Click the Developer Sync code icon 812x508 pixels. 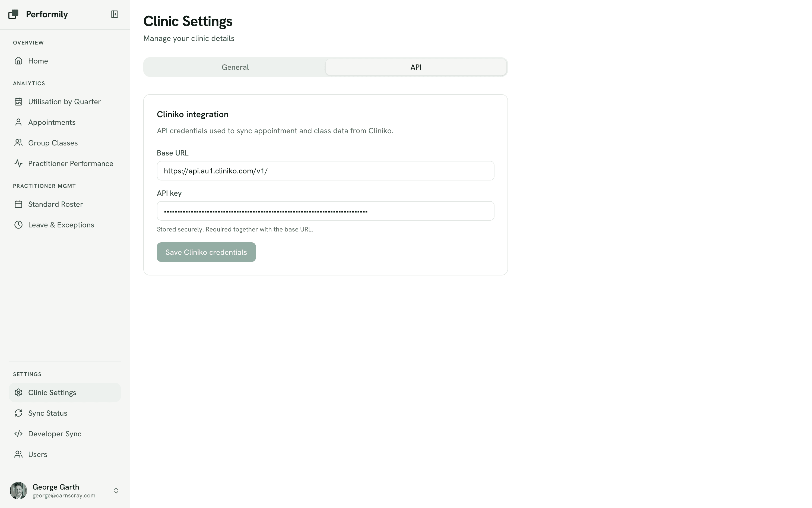point(18,434)
